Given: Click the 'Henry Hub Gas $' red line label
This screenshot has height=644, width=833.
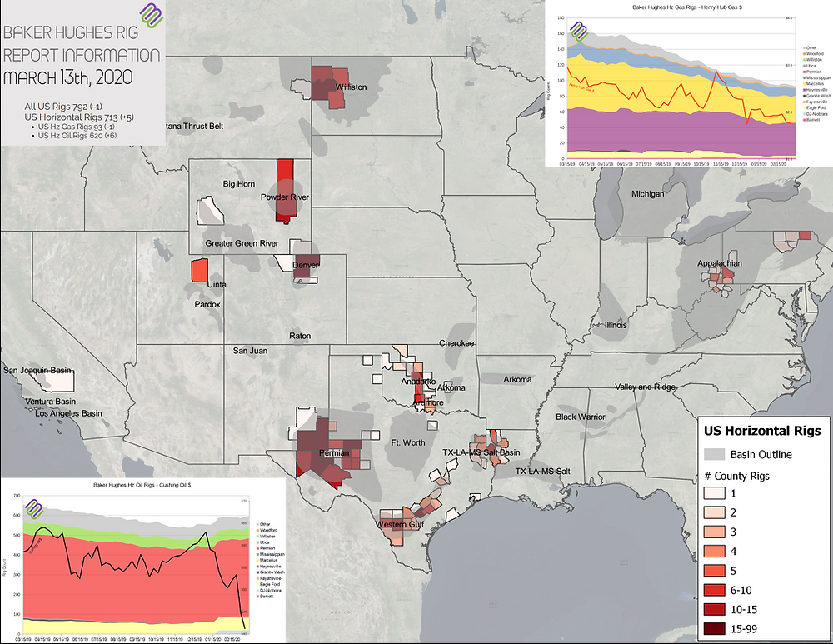Looking at the screenshot, I should (581, 87).
